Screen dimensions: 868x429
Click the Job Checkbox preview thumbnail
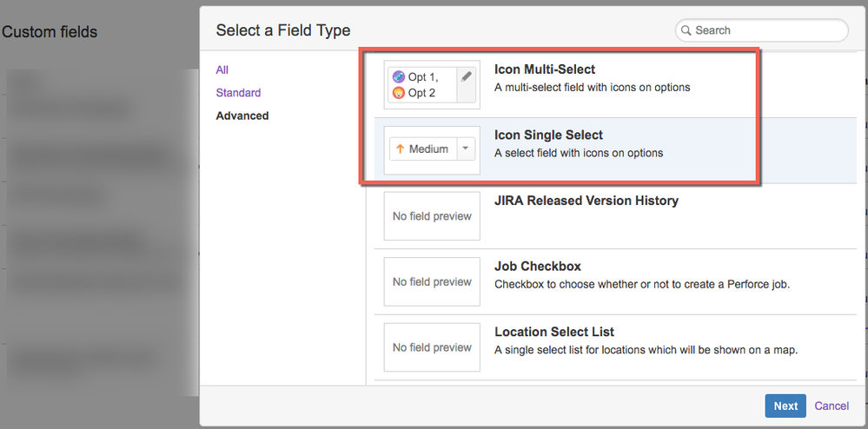(x=432, y=281)
